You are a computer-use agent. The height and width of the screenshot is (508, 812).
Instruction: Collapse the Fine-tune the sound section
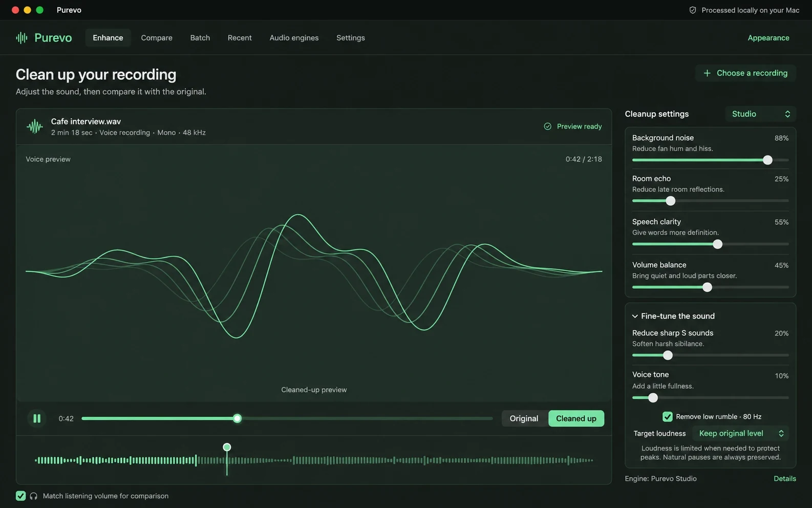click(673, 316)
